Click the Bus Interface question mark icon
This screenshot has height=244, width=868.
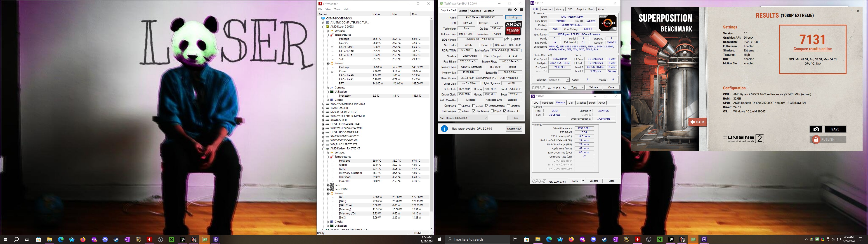(521, 51)
